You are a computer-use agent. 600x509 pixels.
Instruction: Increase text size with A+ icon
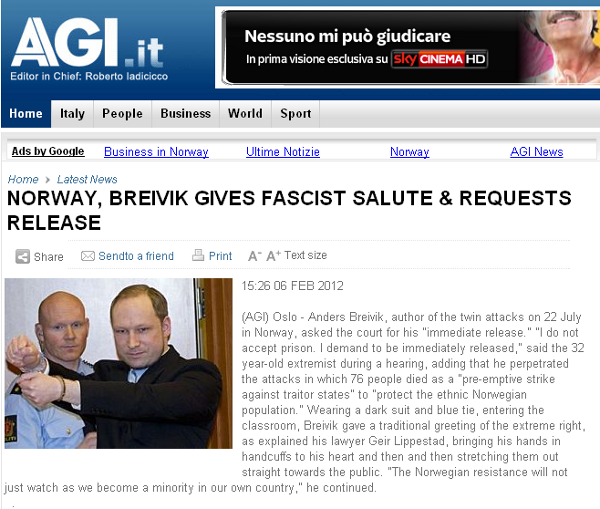pos(273,255)
